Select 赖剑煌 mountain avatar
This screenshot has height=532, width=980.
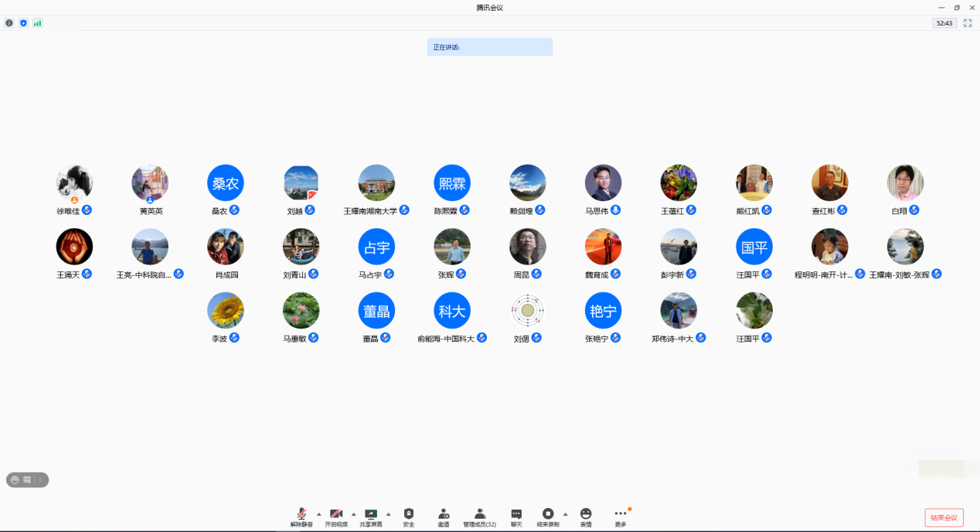(x=528, y=183)
